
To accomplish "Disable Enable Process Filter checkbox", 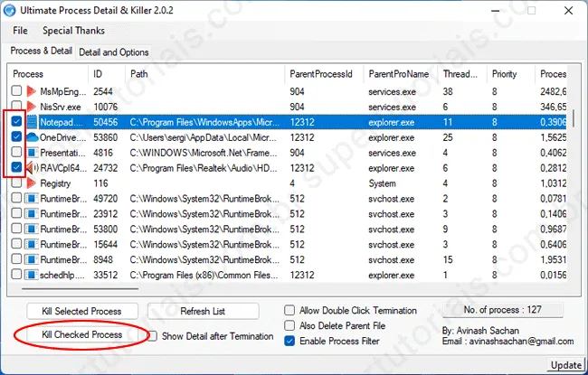I will click(289, 341).
